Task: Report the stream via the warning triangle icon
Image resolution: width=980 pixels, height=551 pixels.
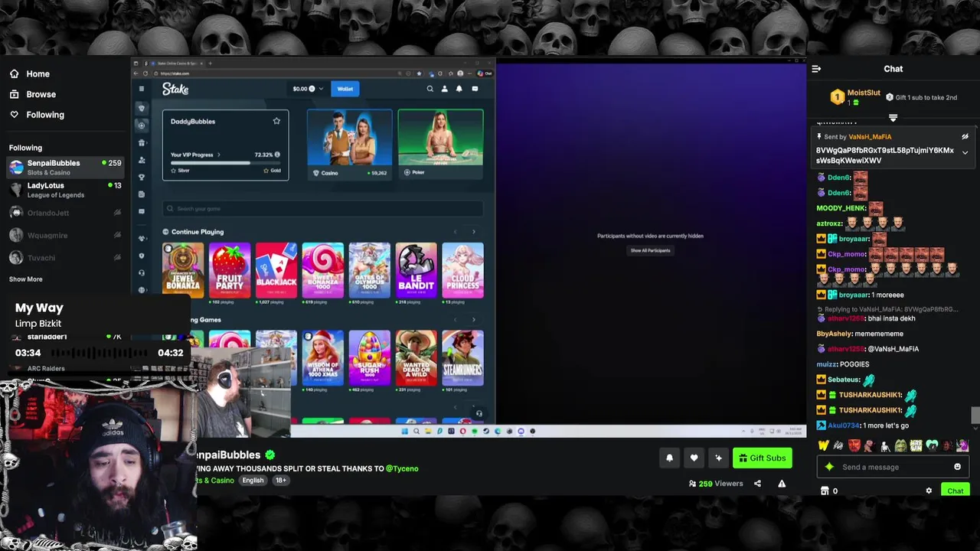Action: (x=782, y=484)
